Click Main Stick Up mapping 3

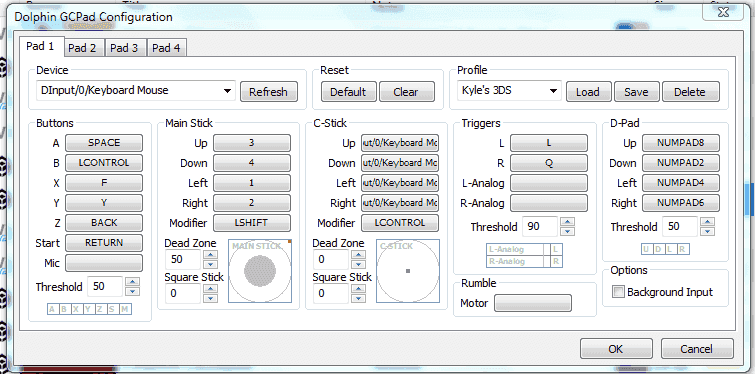coord(252,143)
